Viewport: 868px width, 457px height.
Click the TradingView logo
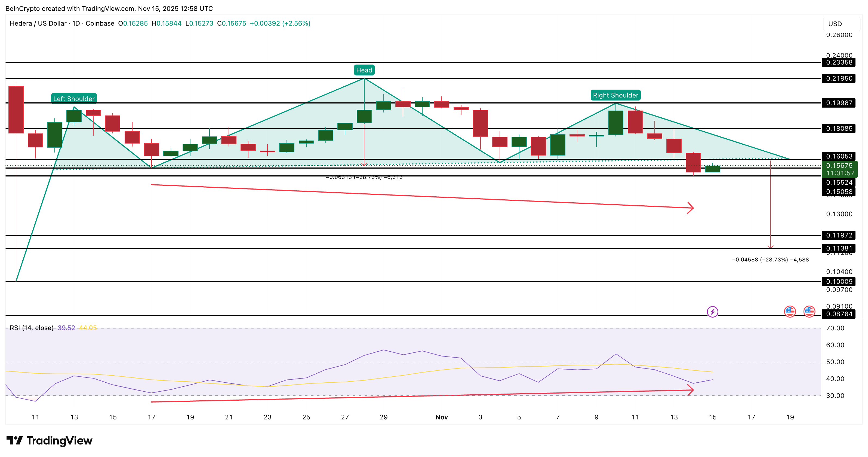point(51,441)
